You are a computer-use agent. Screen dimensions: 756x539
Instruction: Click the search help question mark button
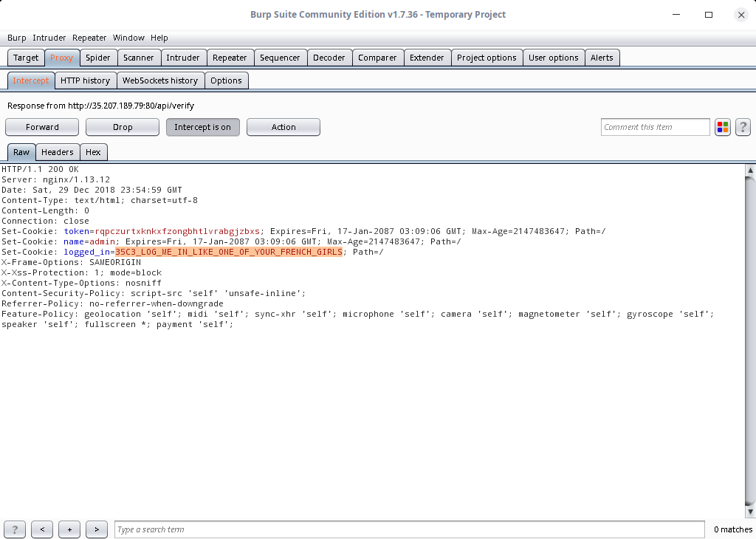[x=15, y=529]
